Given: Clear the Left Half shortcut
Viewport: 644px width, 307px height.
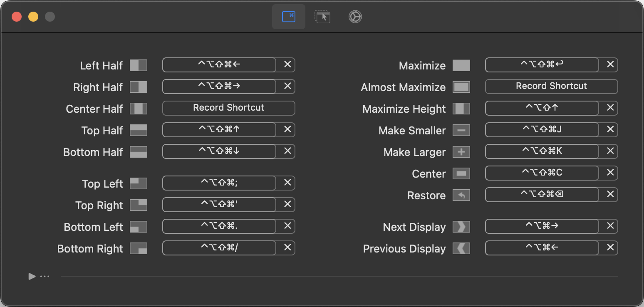Looking at the screenshot, I should pos(287,64).
